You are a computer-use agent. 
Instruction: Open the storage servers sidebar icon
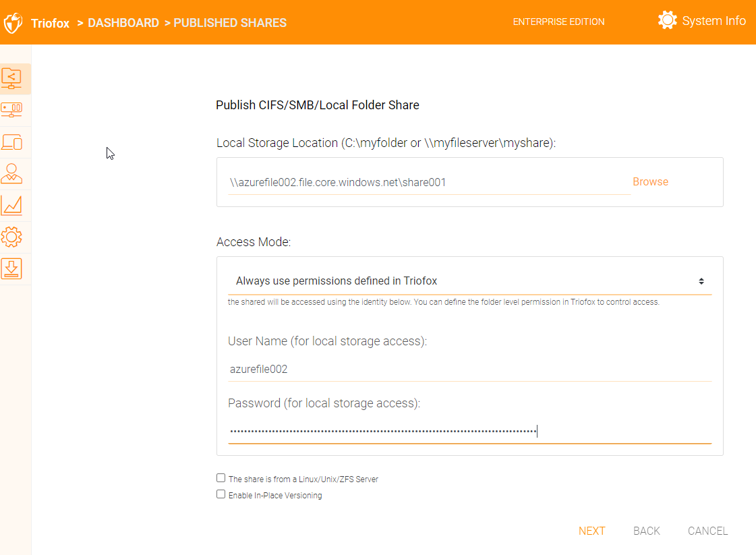pos(11,110)
